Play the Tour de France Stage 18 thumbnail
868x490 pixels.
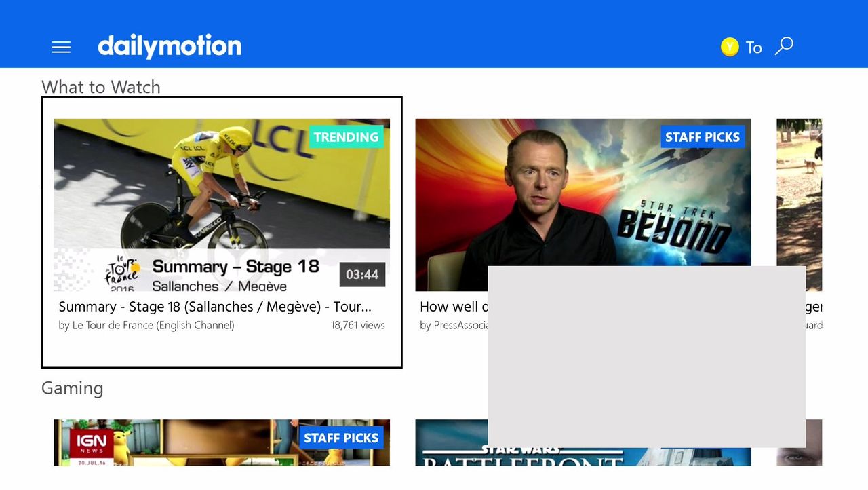pos(222,205)
